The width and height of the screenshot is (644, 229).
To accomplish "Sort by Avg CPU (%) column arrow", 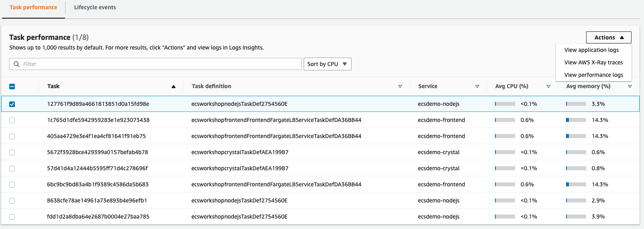I will 548,87.
